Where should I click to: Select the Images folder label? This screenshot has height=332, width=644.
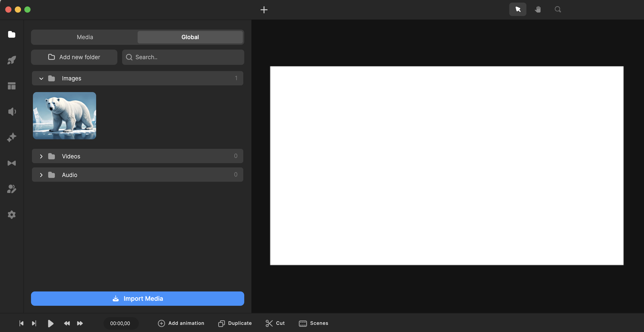coord(72,78)
